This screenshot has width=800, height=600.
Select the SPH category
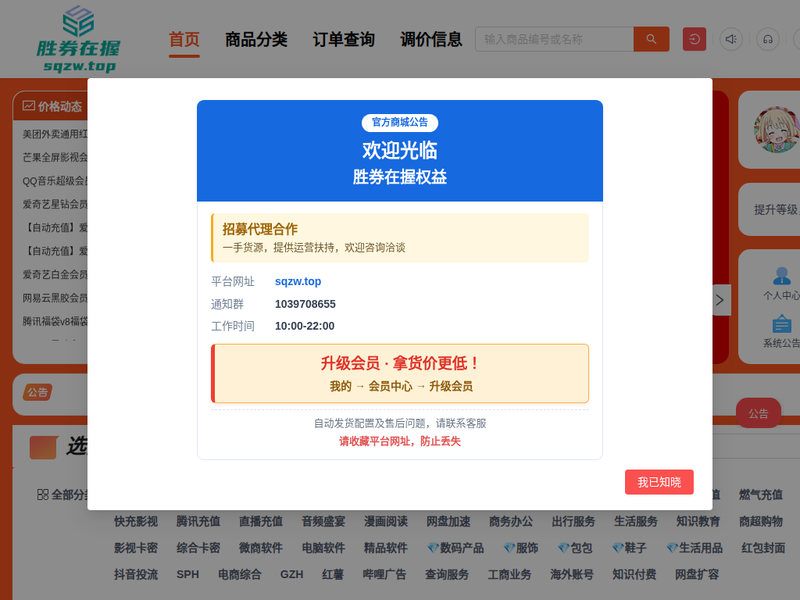[188, 574]
